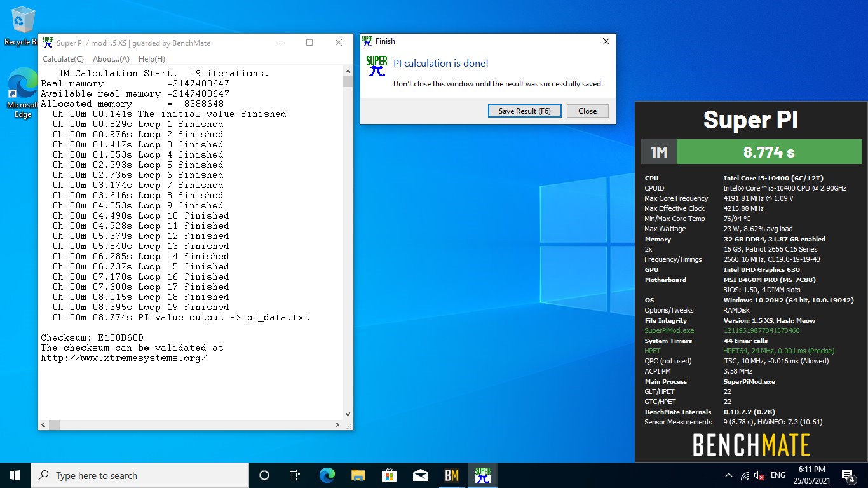Click the 8.774 s result bar

coord(769,152)
